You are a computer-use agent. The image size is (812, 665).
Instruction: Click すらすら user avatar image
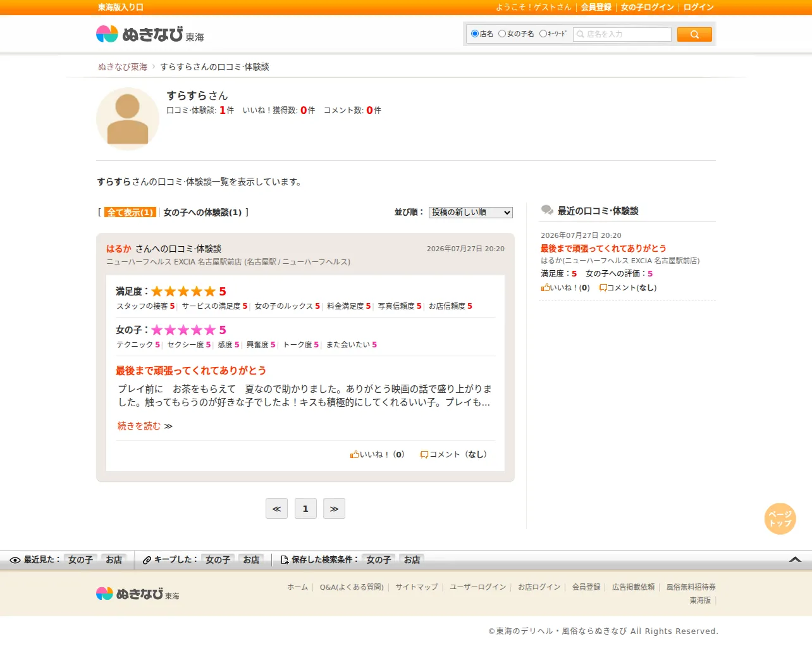pyautogui.click(x=128, y=119)
